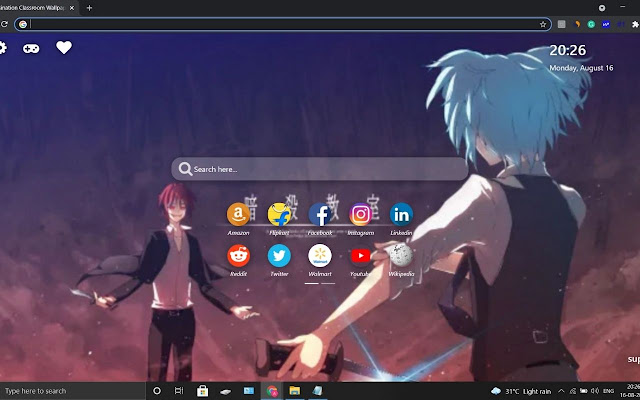Open the Reddit shortcut icon
This screenshot has width=640, height=400.
click(238, 256)
